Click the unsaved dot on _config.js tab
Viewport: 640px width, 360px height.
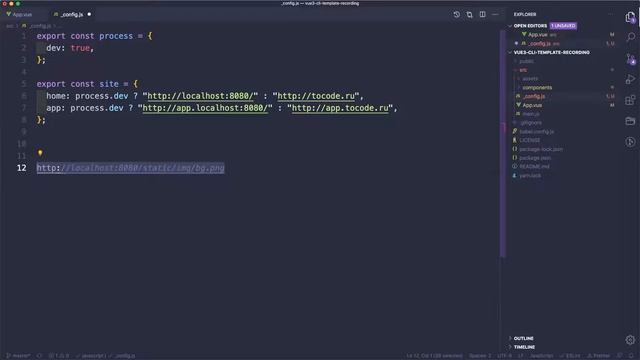click(89, 14)
